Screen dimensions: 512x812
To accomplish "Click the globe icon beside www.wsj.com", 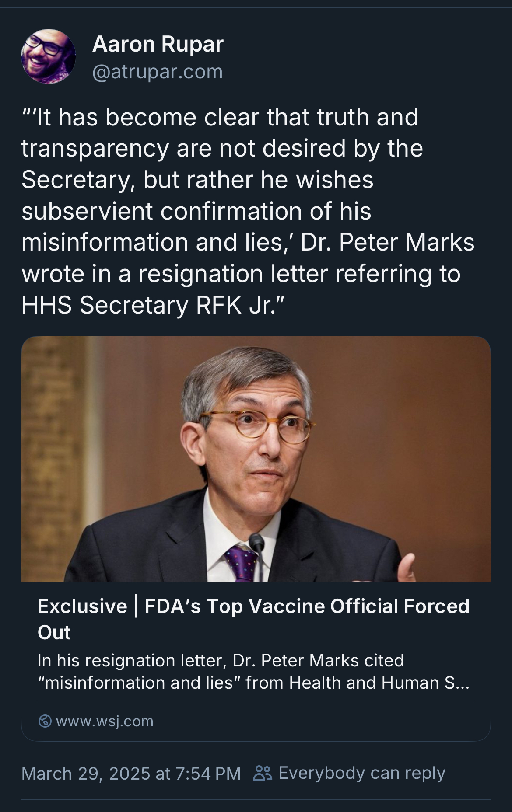I will 45,721.
